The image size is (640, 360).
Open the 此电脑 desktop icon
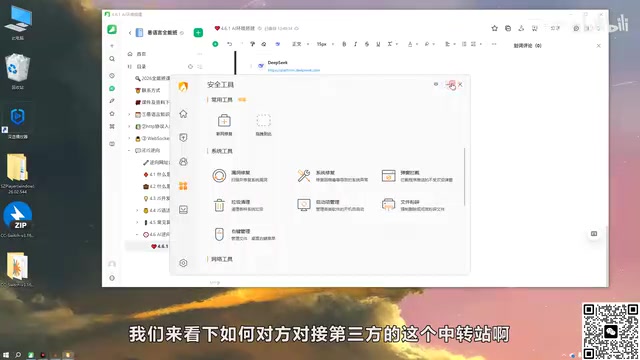click(x=18, y=23)
